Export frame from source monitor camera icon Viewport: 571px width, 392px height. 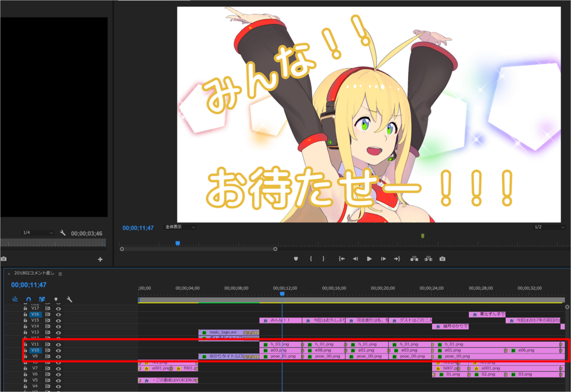coord(4,259)
